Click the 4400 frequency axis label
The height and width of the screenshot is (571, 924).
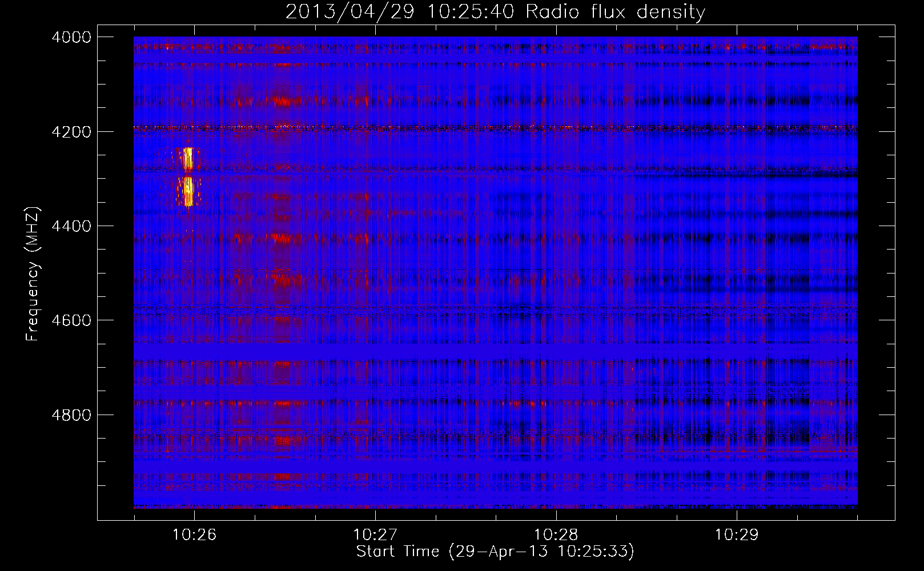71,226
